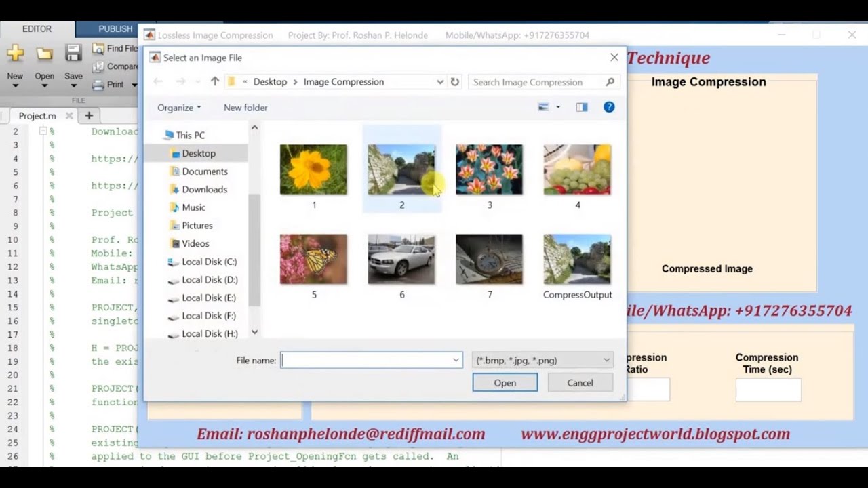Viewport: 868px width, 488px height.
Task: Click Desktop in the breadcrumb path
Action: point(270,82)
